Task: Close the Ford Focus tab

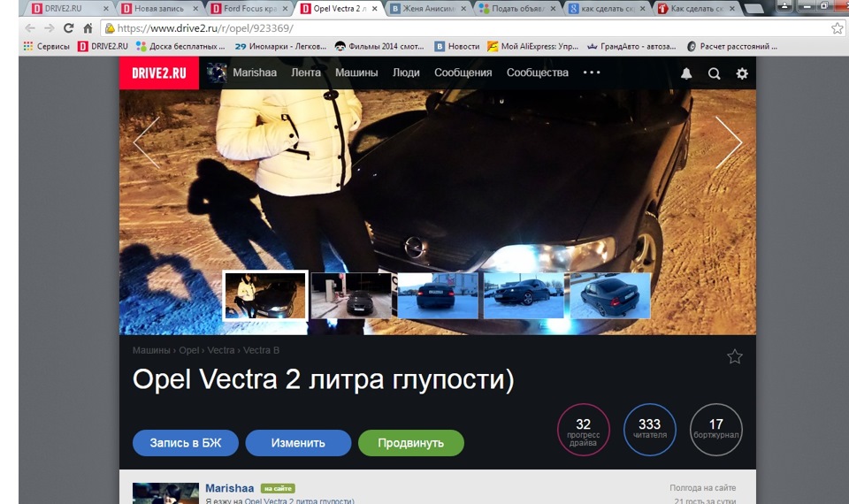Action: (x=285, y=9)
